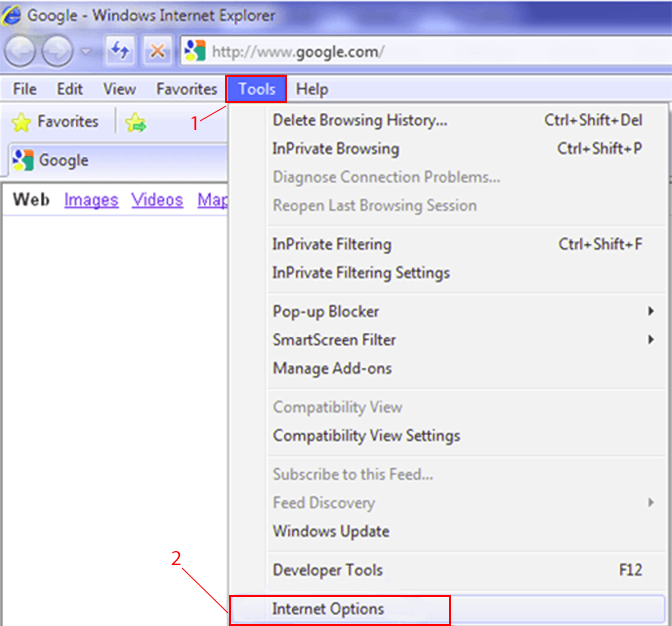Click the Internet Explorer logo in title bar

tap(11, 15)
